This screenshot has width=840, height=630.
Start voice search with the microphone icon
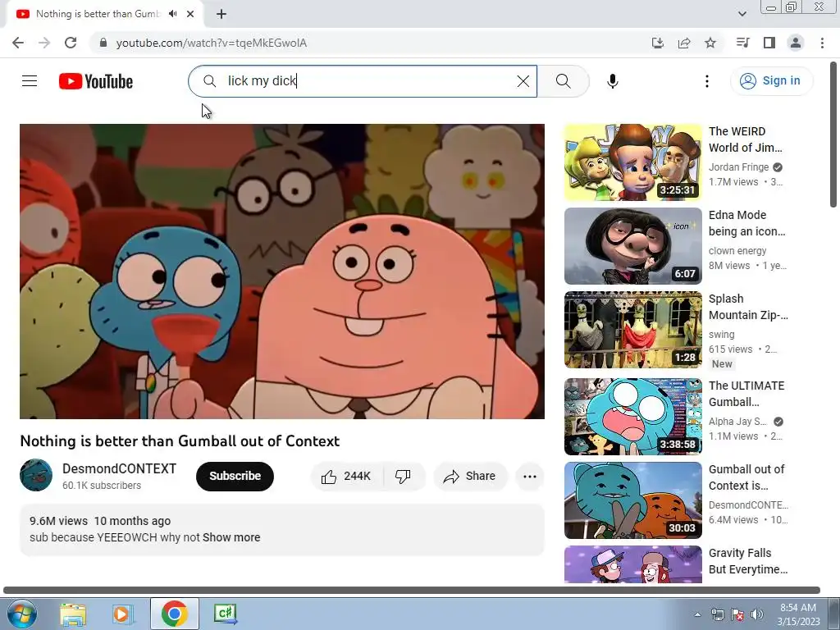point(612,81)
